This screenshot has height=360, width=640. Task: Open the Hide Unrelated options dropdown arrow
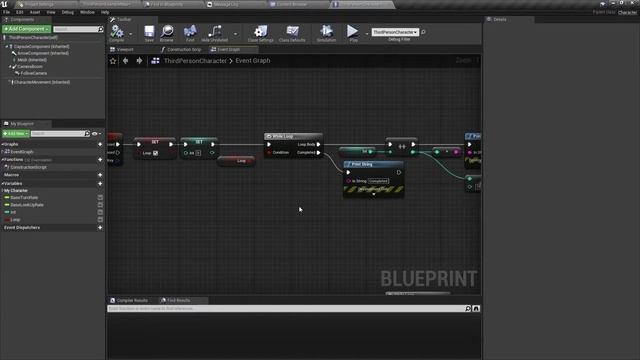(x=235, y=34)
